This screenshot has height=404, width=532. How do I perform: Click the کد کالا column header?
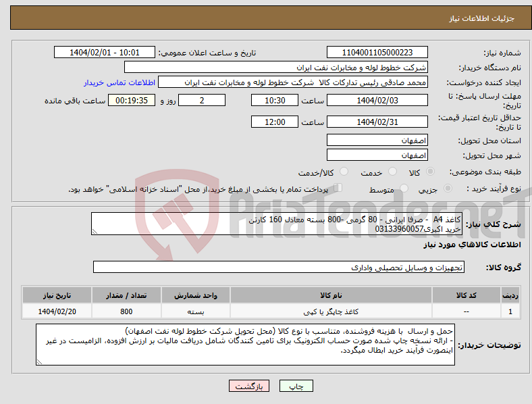click(x=467, y=295)
